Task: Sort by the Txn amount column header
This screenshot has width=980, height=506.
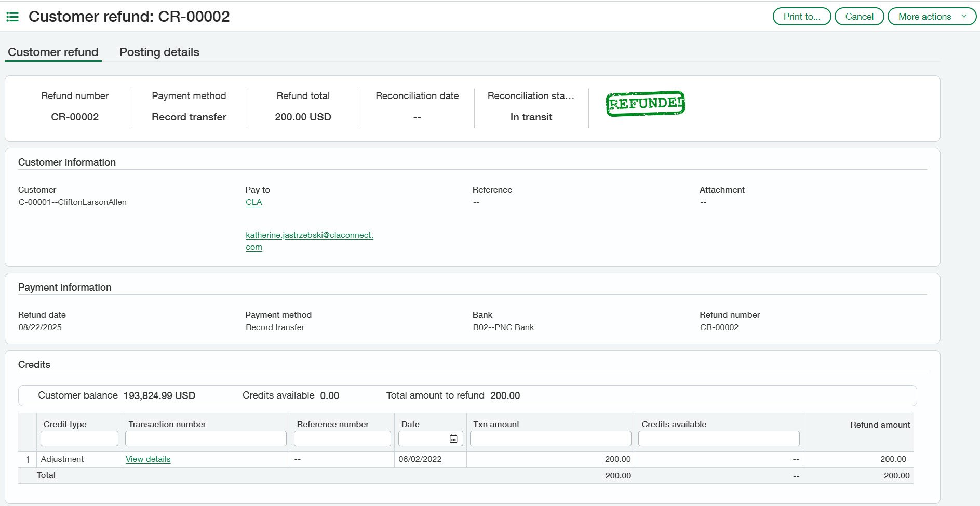Action: [495, 424]
